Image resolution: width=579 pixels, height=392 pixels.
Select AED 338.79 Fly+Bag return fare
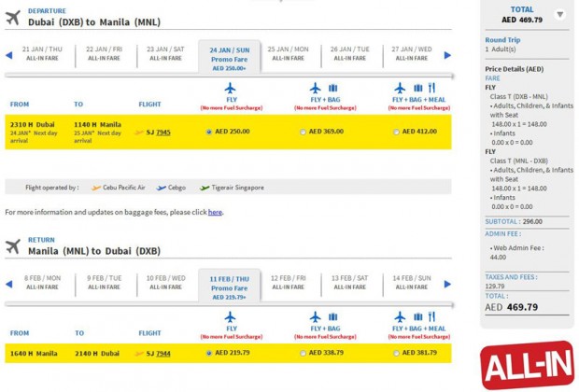303,353
